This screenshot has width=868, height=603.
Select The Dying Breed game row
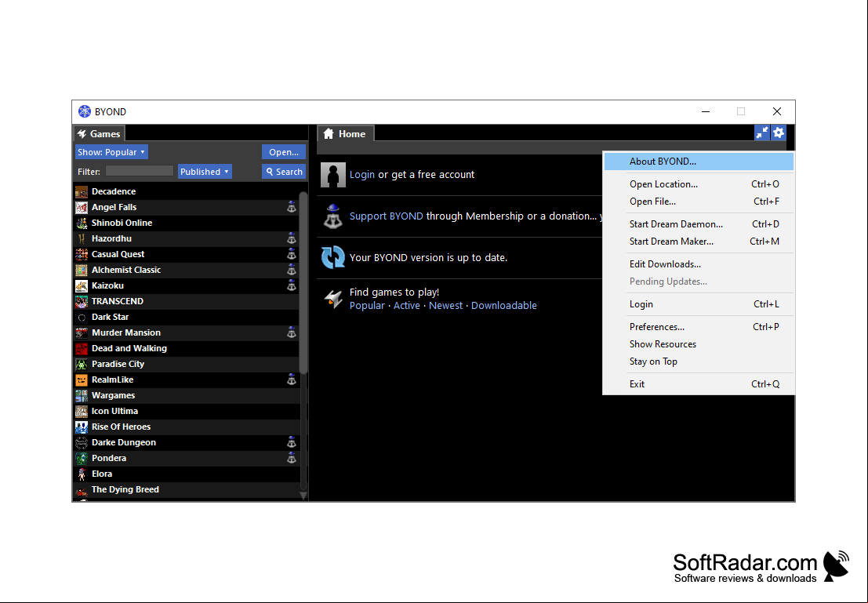click(187, 490)
